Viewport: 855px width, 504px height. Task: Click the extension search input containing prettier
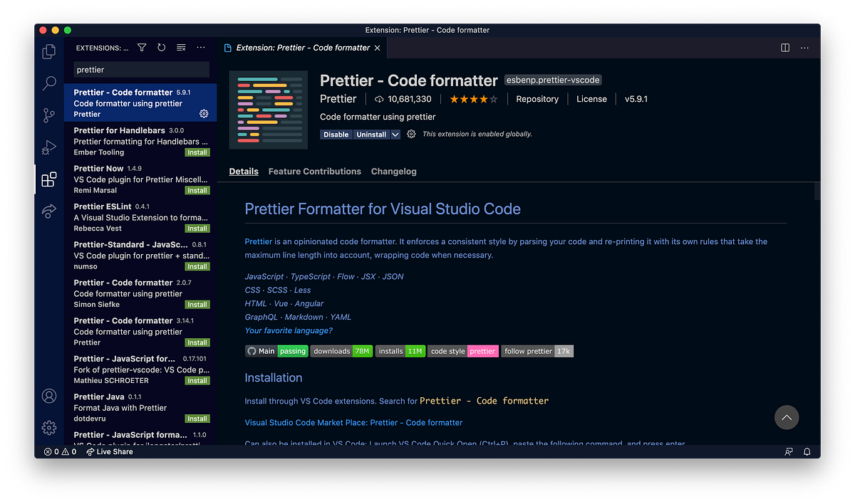pos(140,69)
